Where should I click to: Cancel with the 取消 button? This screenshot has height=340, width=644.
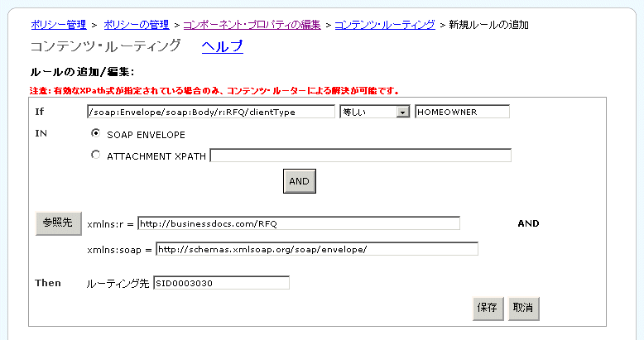click(524, 309)
